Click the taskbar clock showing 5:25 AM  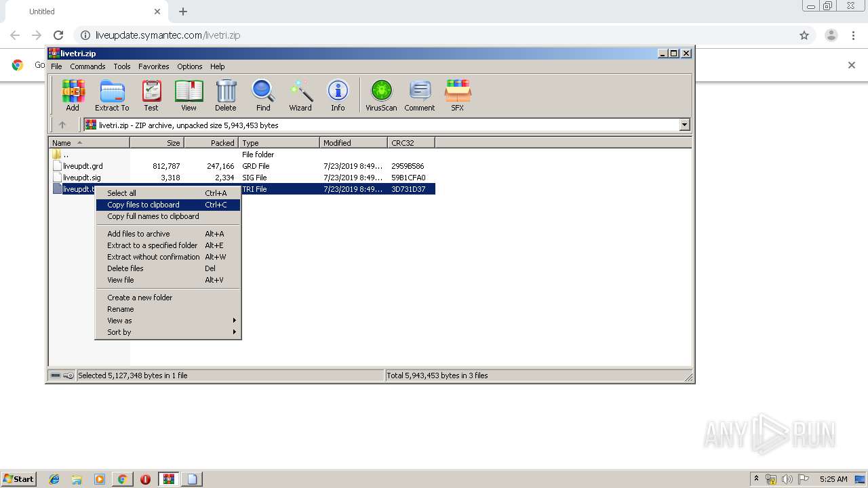coord(833,479)
